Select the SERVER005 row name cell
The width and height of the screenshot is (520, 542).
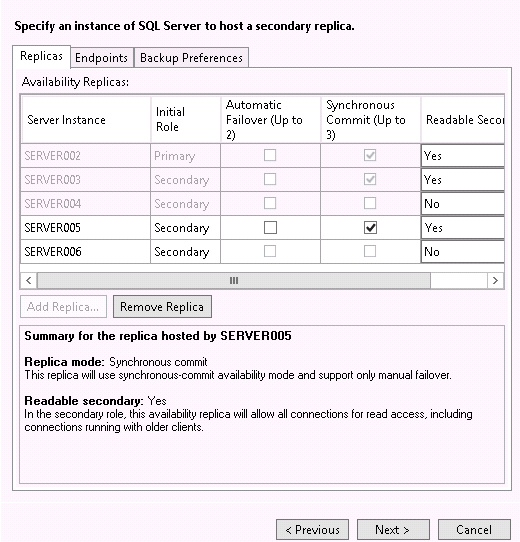click(x=85, y=228)
